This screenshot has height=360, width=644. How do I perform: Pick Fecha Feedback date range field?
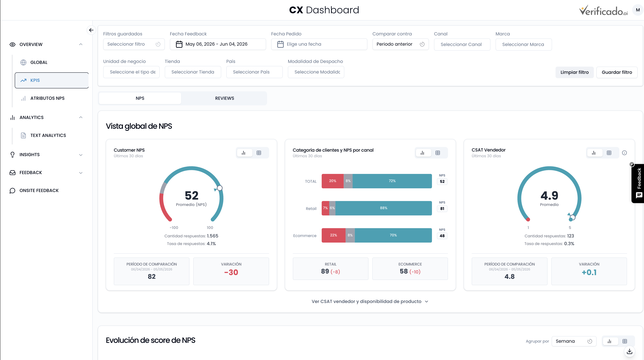coord(218,44)
